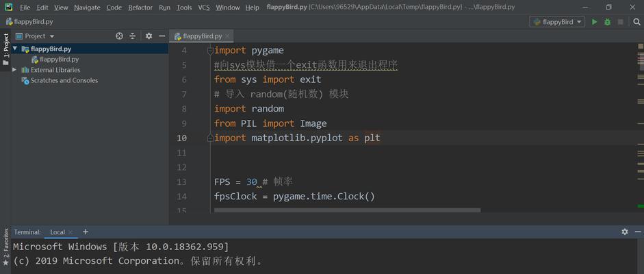Image resolution: width=644 pixels, height=274 pixels.
Task: Open the File menu
Action: [x=25, y=8]
